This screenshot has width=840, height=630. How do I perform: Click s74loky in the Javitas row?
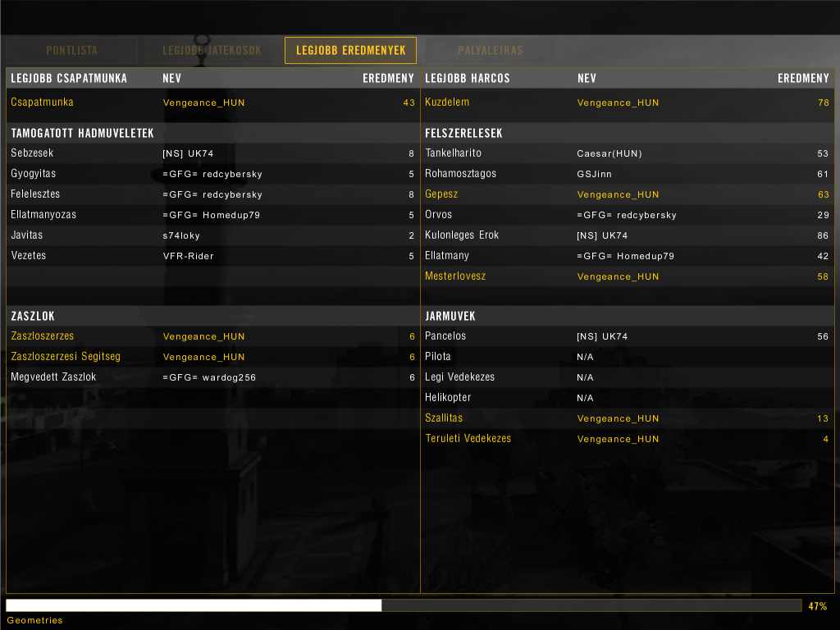[x=180, y=235]
